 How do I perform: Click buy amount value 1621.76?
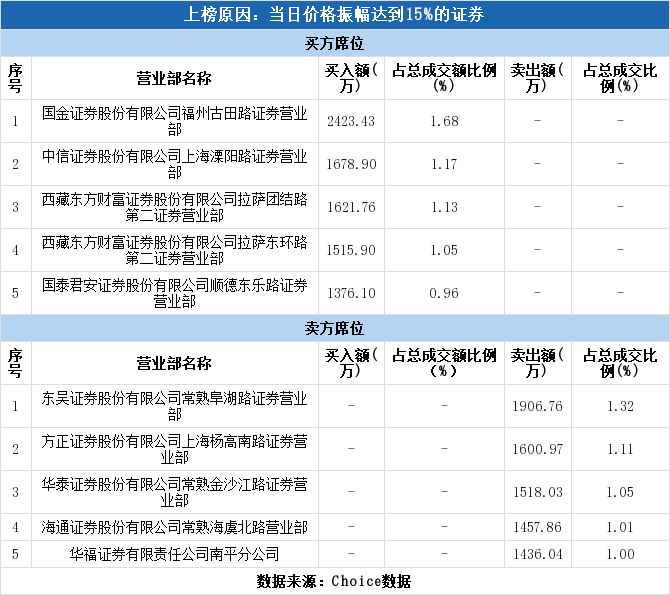351,207
